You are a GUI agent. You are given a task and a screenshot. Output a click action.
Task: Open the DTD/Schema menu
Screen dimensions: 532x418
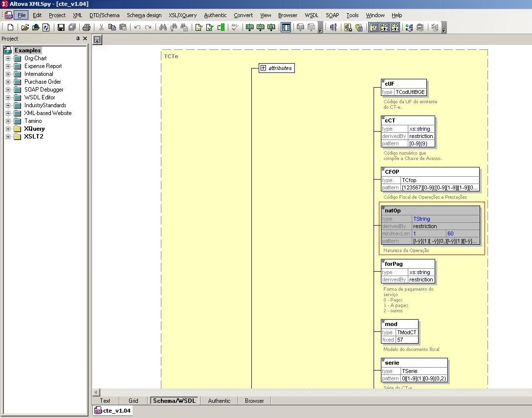[x=104, y=15]
